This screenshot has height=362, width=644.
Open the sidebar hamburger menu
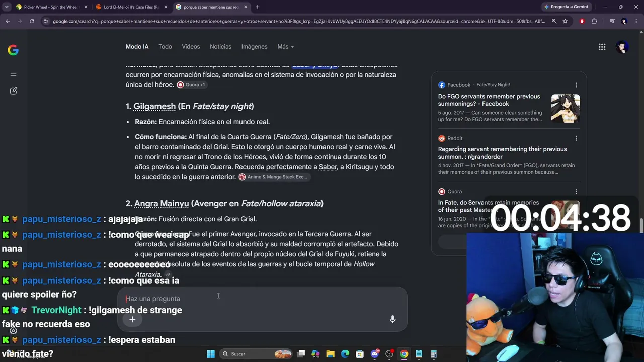point(13,74)
